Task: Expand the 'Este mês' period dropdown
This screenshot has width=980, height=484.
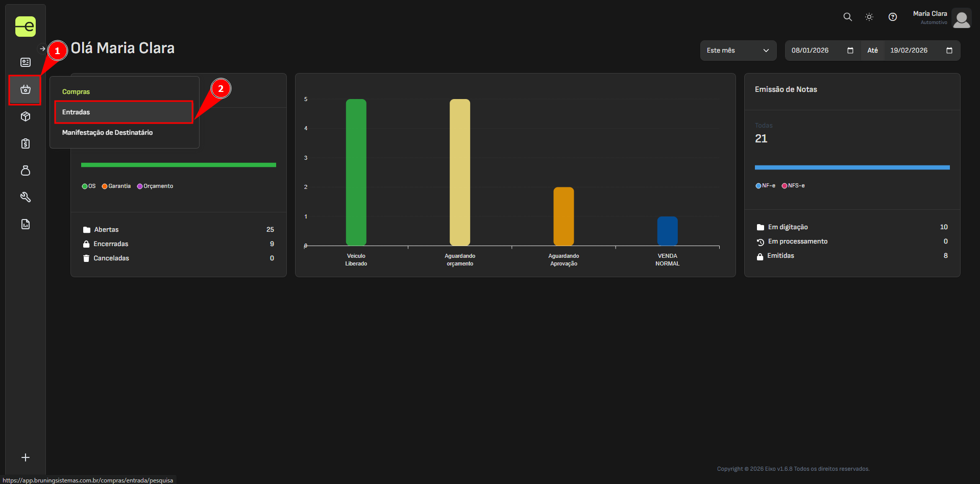Action: (x=738, y=51)
